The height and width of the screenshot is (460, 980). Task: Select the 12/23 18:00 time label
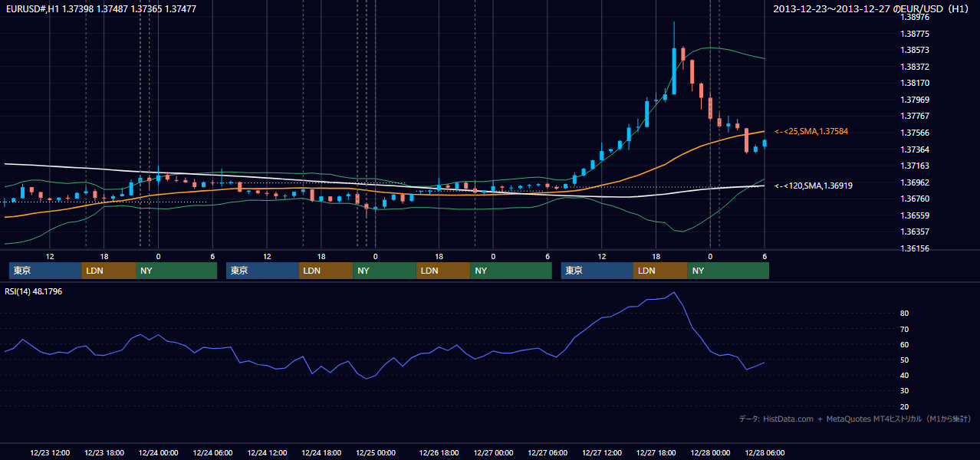pos(104,453)
